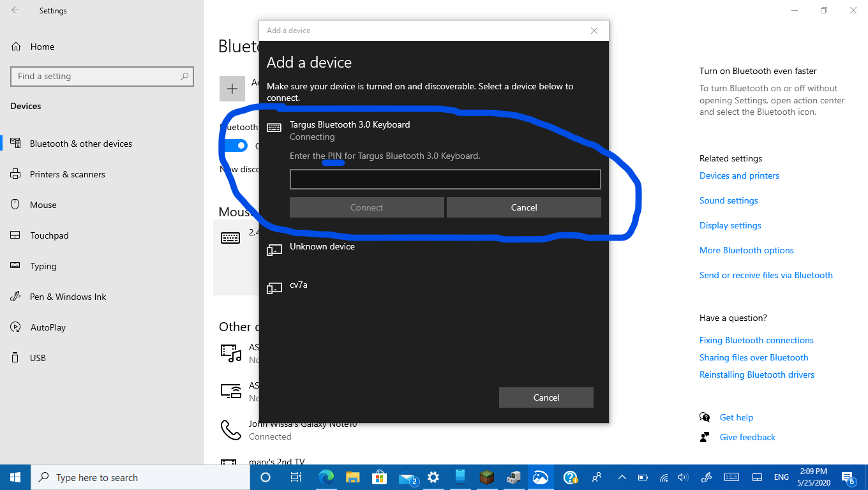
Task: Open the Wi-Fi network tray icon
Action: (x=664, y=477)
